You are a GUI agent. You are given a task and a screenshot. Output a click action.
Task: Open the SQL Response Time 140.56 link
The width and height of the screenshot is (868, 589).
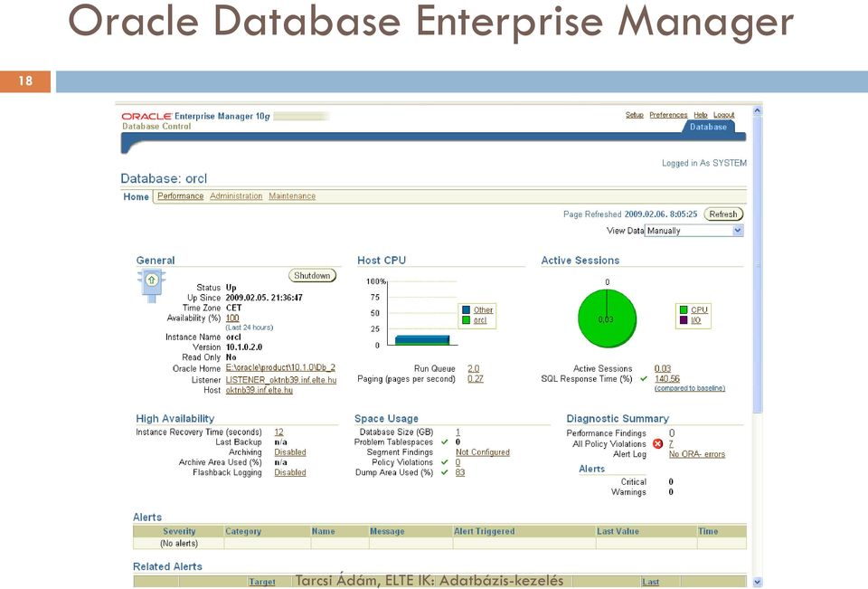667,379
